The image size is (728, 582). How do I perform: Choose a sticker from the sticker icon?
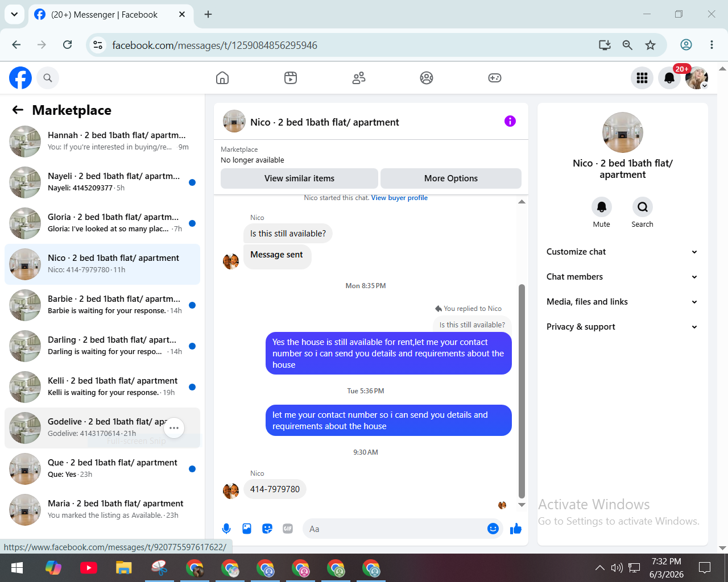pos(267,529)
